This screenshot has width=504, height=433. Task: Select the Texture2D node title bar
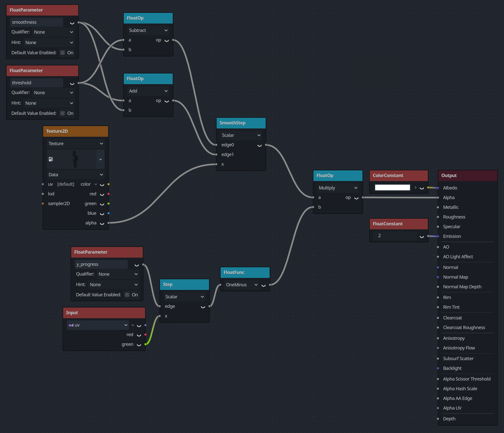(76, 131)
